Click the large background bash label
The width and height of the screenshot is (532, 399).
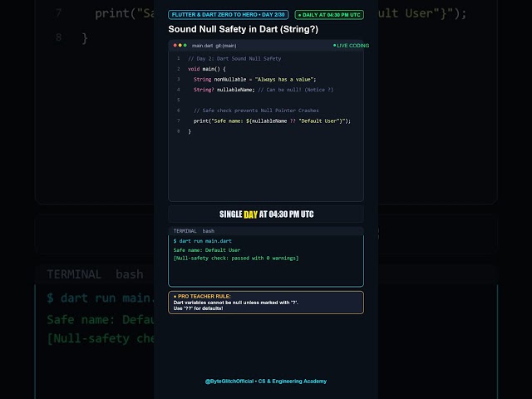(x=130, y=274)
